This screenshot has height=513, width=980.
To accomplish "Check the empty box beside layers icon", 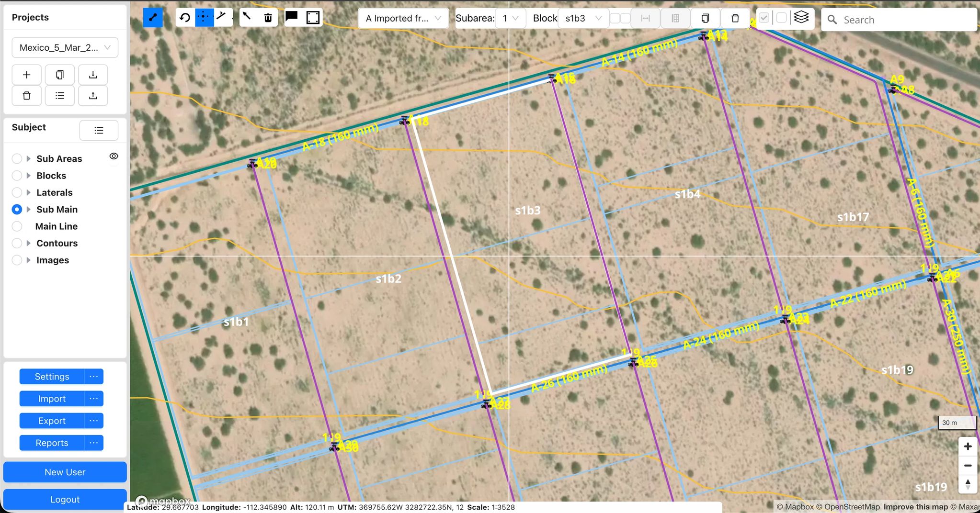I will click(781, 18).
